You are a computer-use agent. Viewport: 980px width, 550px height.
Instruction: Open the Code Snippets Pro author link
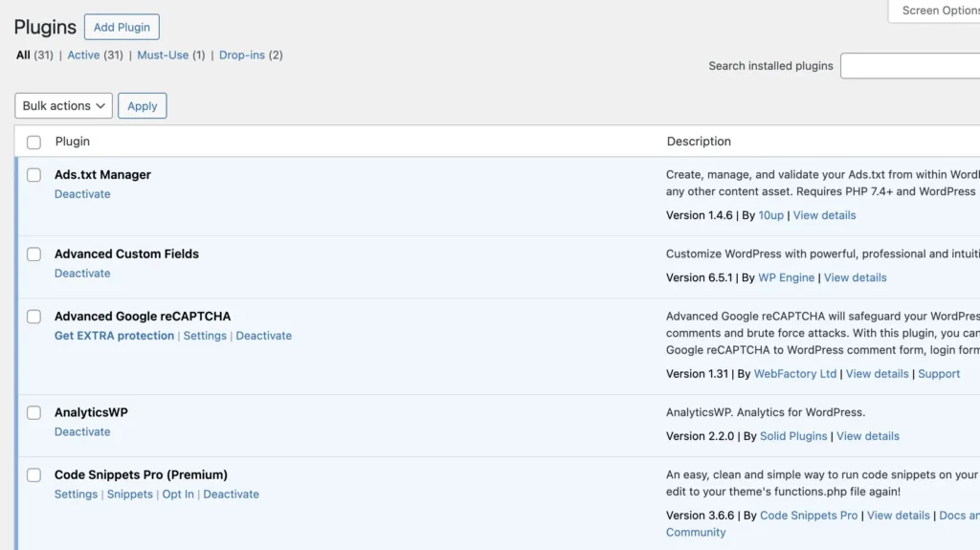click(809, 516)
